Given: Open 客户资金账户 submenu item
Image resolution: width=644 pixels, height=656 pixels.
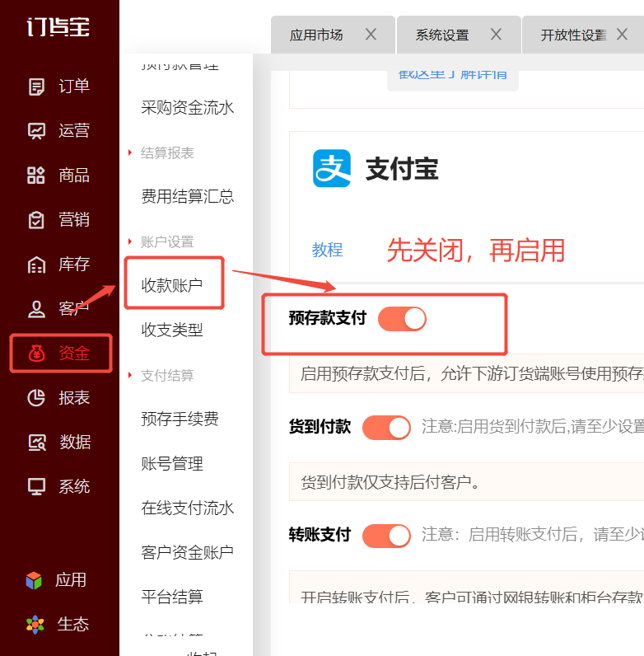Looking at the screenshot, I should (x=187, y=553).
